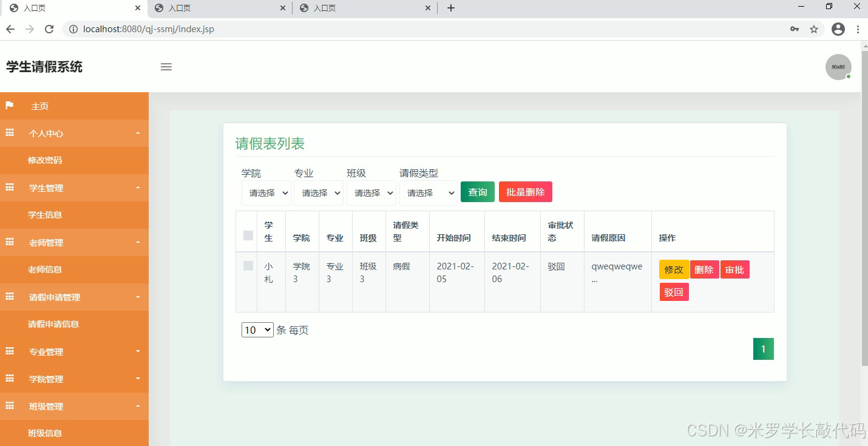Click the grid icon beside 老师管理
The width and height of the screenshot is (868, 446).
(x=9, y=242)
